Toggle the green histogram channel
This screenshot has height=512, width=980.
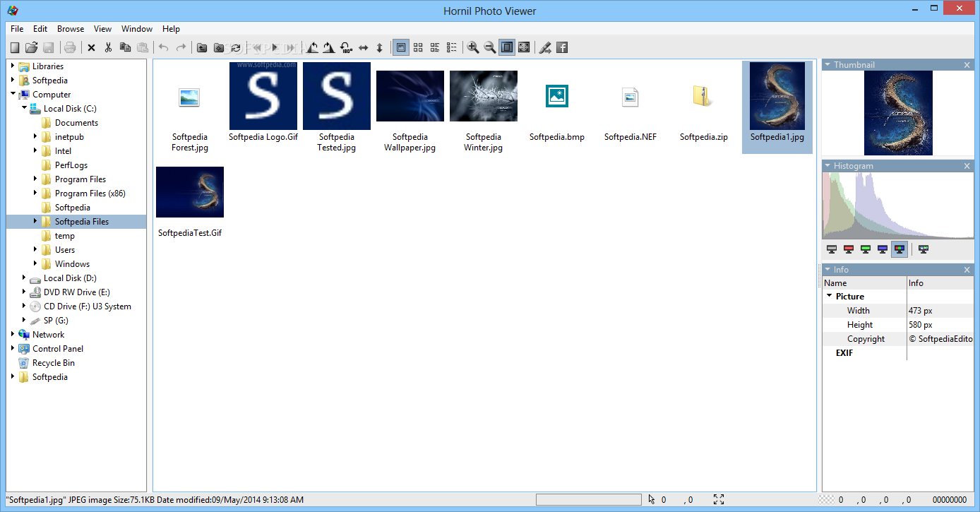tap(866, 249)
